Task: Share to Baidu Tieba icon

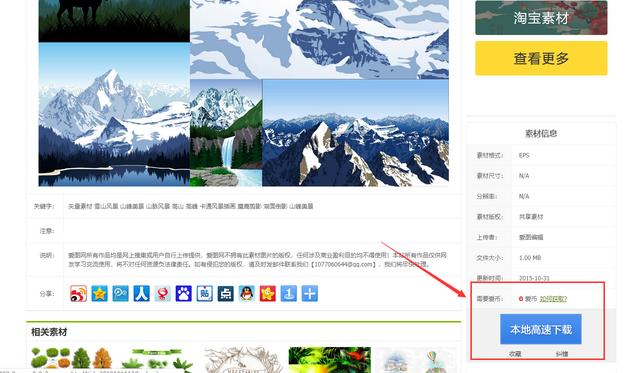Action: pos(204,293)
